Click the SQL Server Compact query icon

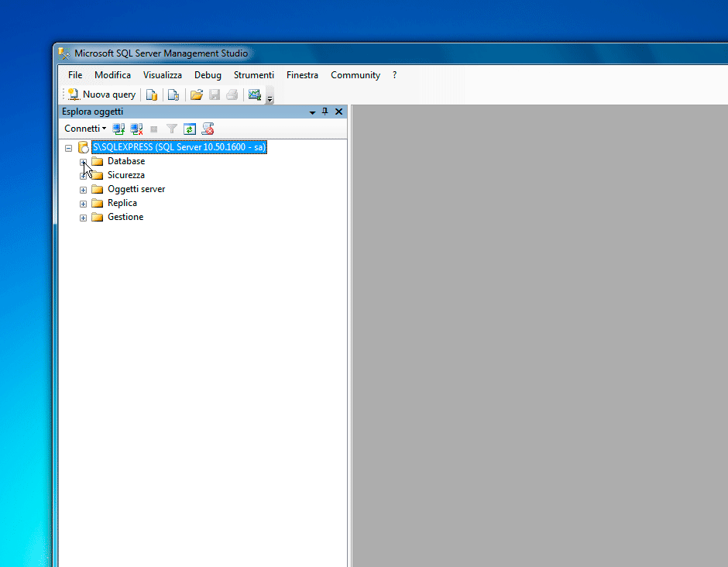coord(173,94)
